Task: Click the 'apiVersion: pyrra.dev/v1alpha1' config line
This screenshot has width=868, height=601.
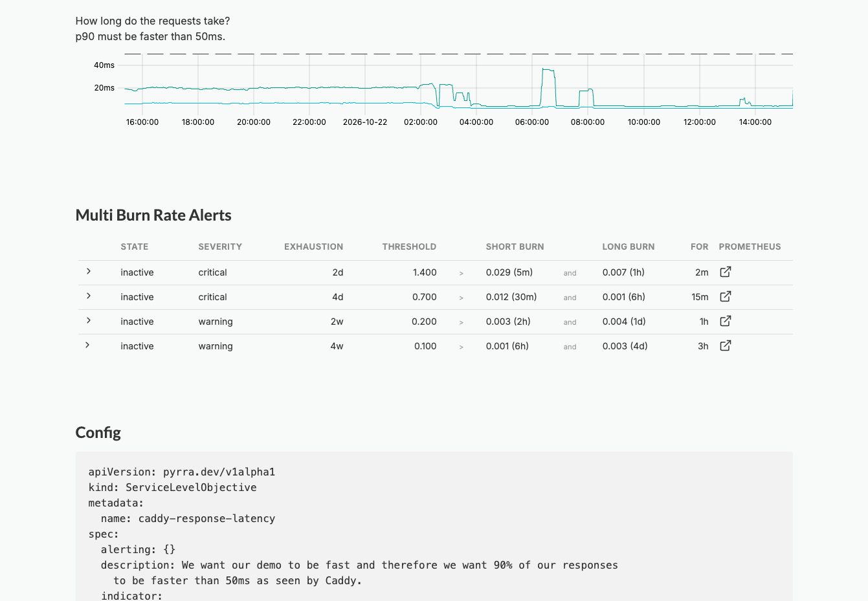Action: click(182, 472)
